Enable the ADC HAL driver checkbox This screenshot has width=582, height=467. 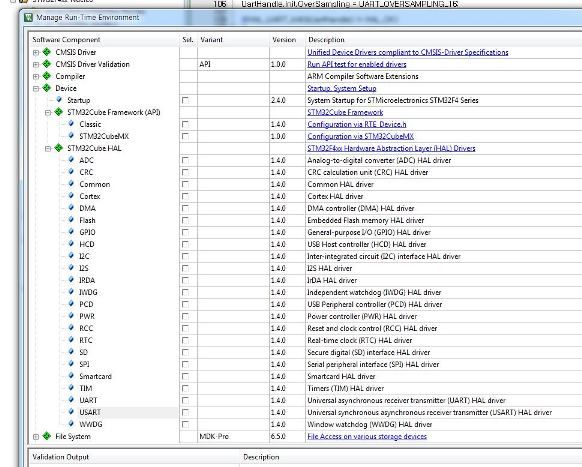point(185,160)
